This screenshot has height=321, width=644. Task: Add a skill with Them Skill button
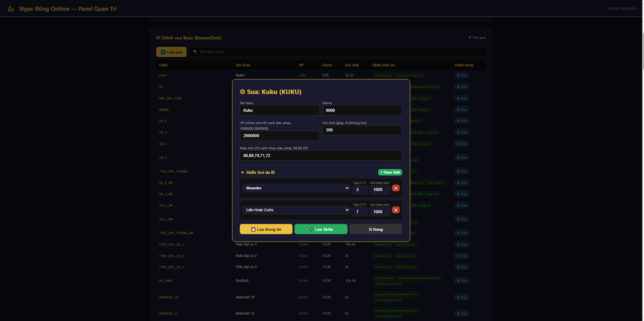tap(390, 172)
